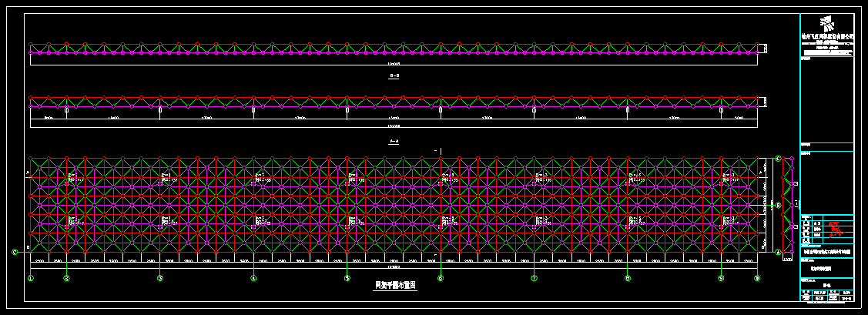This screenshot has height=315, width=868.
Task: Click the company name text in title block
Action: 828,35
